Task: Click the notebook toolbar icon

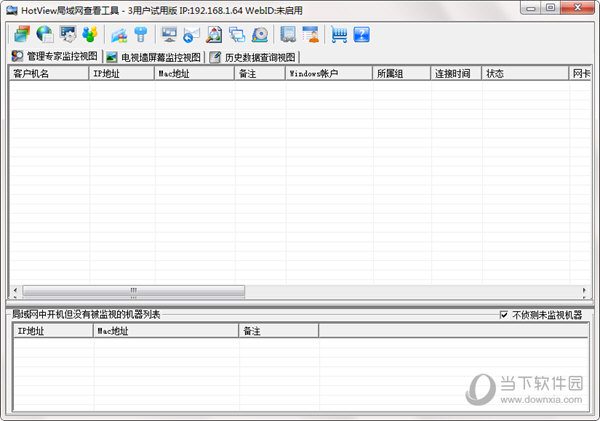Action: coord(288,34)
